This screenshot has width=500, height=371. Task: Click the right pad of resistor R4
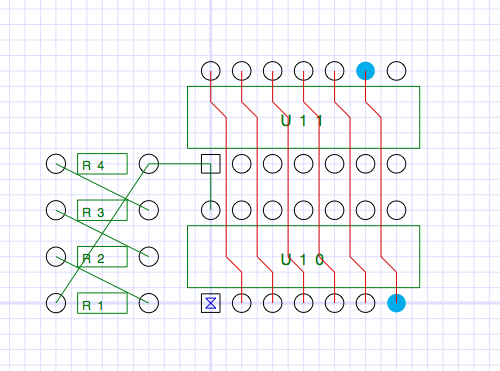tap(149, 164)
